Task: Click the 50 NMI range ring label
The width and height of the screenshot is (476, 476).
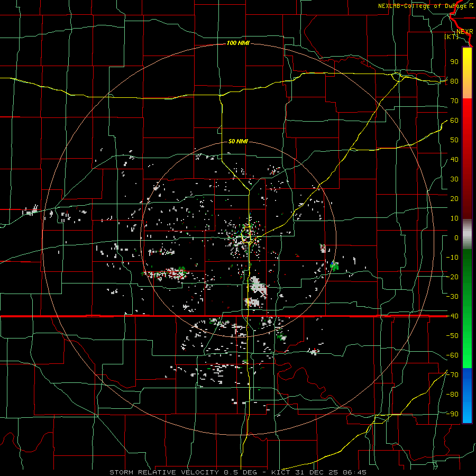Action: click(x=238, y=141)
